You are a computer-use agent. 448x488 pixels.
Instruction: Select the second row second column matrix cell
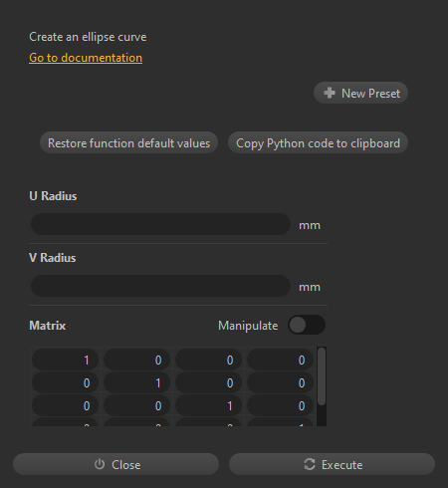[137, 382]
